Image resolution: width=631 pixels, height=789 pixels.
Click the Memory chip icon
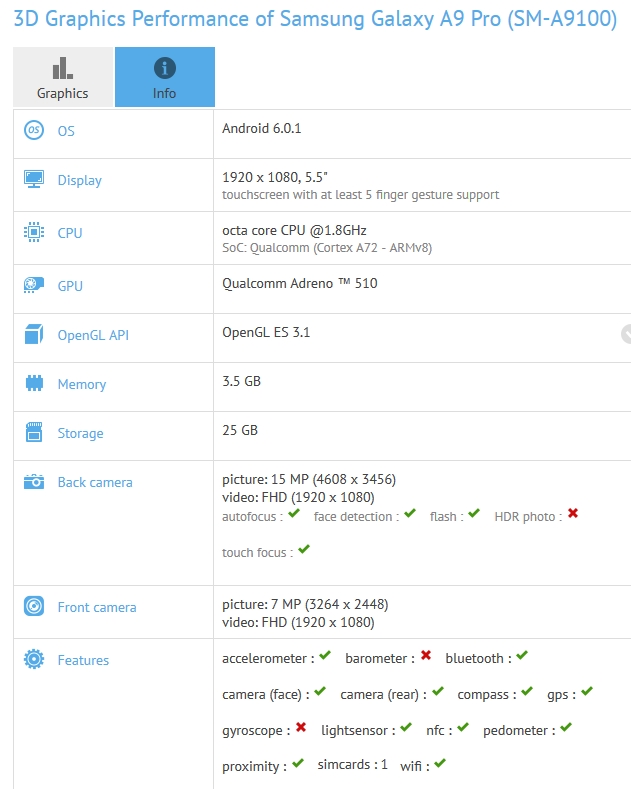(x=34, y=383)
